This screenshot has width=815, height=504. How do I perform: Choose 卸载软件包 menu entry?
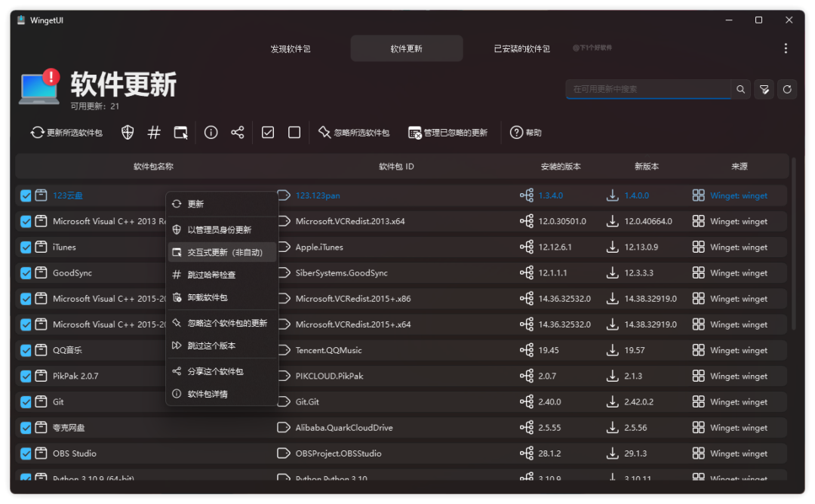pos(222,297)
